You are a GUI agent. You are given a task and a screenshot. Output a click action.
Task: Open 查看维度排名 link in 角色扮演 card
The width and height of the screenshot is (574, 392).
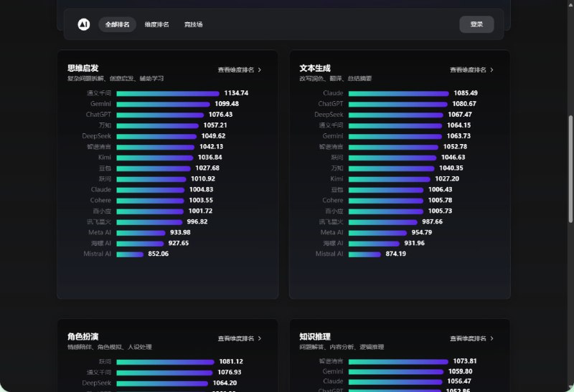coord(236,339)
